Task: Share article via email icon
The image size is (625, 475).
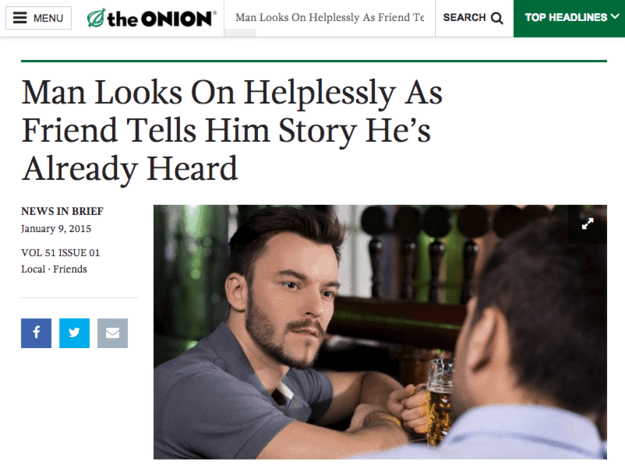Action: (113, 333)
